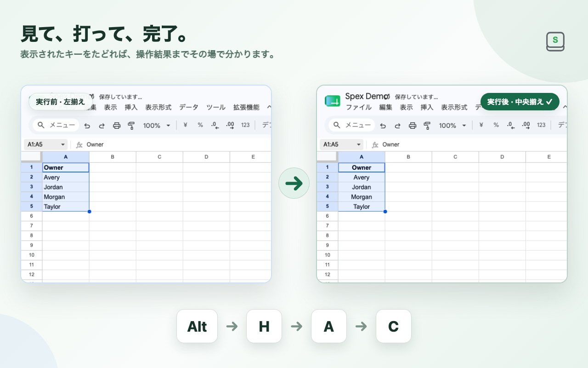Format as percent in left spreadsheet
Image resolution: width=588 pixels, height=368 pixels.
200,125
